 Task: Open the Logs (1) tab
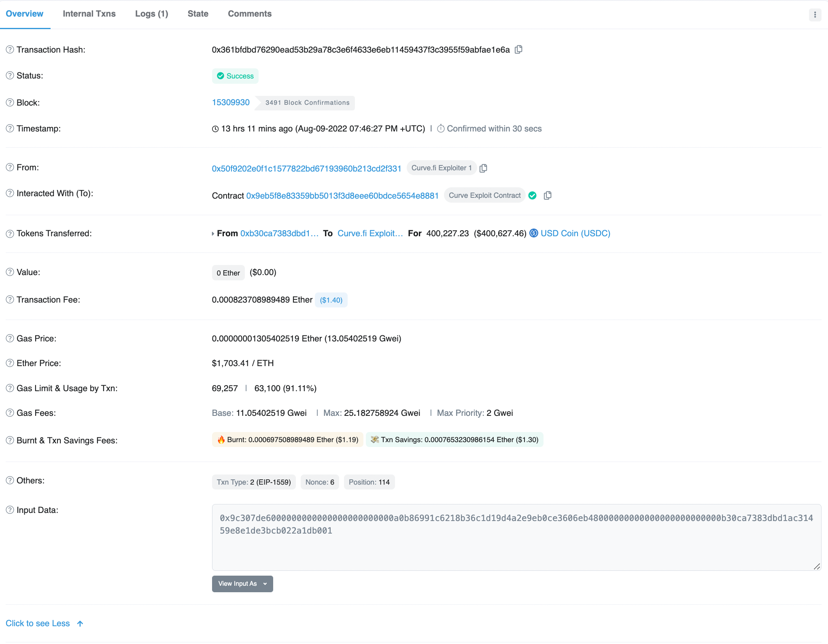151,14
